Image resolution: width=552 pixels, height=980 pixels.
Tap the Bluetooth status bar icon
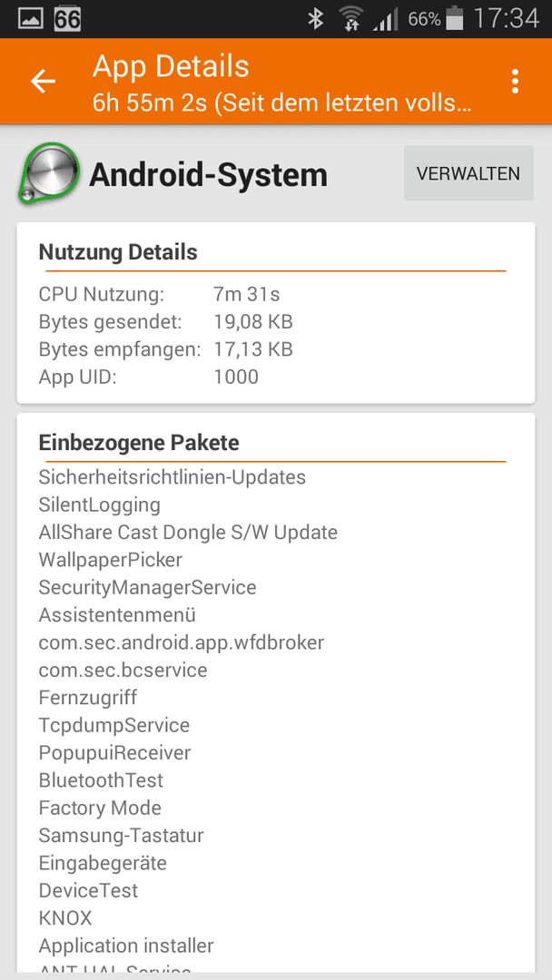316,19
